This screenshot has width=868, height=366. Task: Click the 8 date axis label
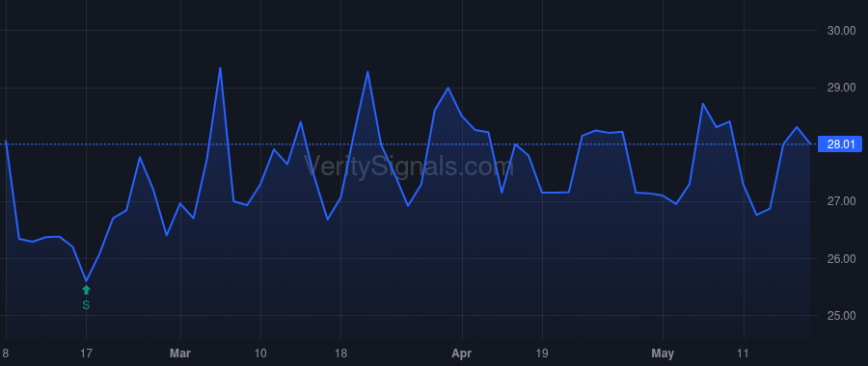(6, 353)
